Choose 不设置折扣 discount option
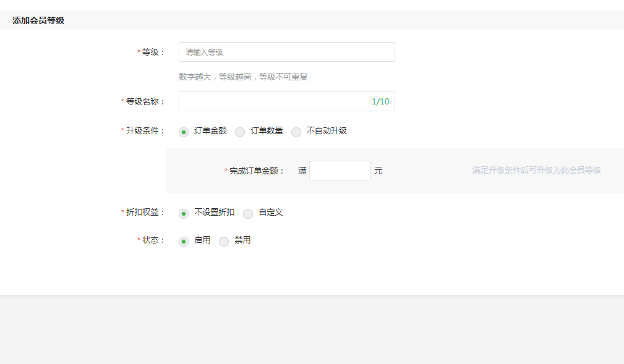This screenshot has width=624, height=364. pyautogui.click(x=184, y=214)
